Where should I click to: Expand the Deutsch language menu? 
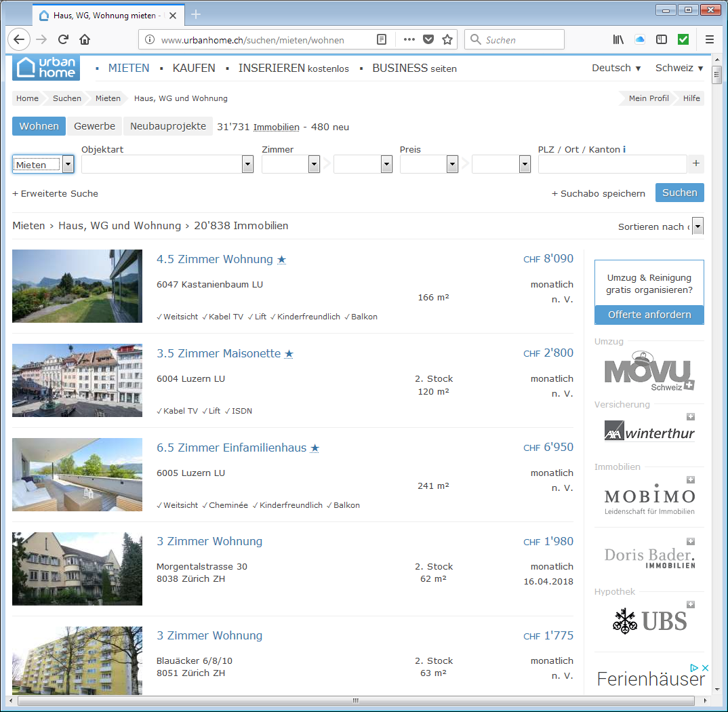pos(615,68)
